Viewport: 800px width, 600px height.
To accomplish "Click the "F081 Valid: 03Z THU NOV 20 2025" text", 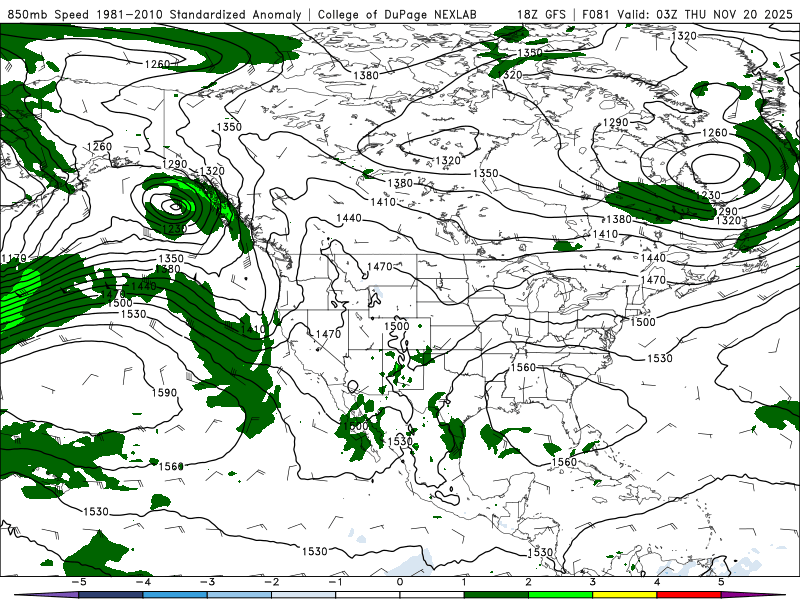I will (x=688, y=14).
